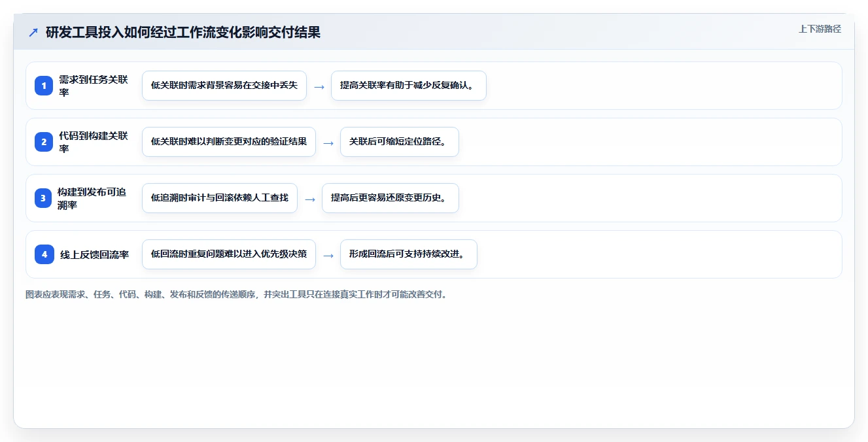The width and height of the screenshot is (868, 442).
Task: Select the 需求到任务关联率 row label
Action: pyautogui.click(x=94, y=86)
